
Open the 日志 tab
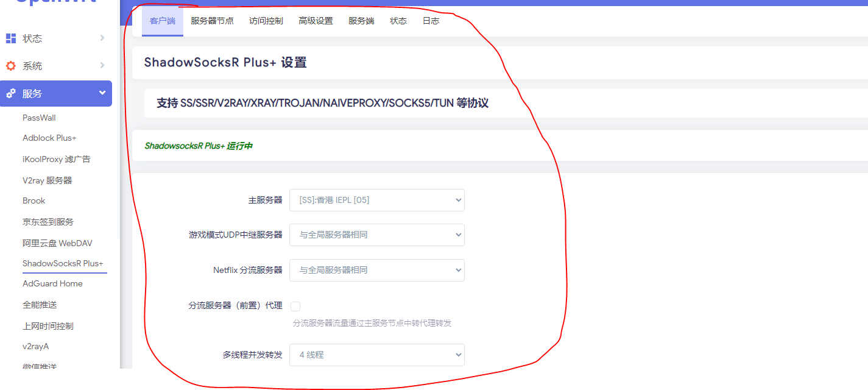[x=431, y=21]
